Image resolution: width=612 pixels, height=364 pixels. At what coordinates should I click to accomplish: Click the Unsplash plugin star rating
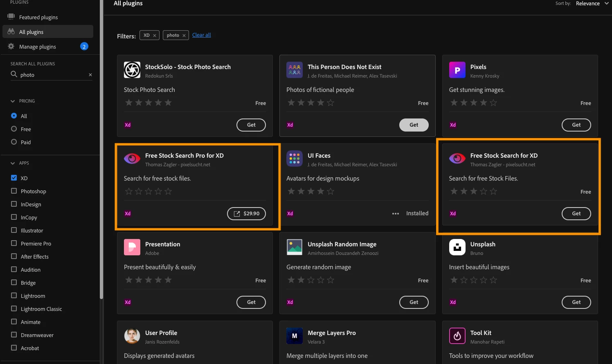coord(473,280)
